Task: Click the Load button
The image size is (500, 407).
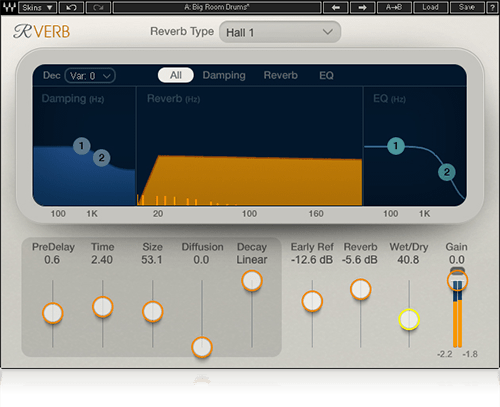Action: [431, 7]
